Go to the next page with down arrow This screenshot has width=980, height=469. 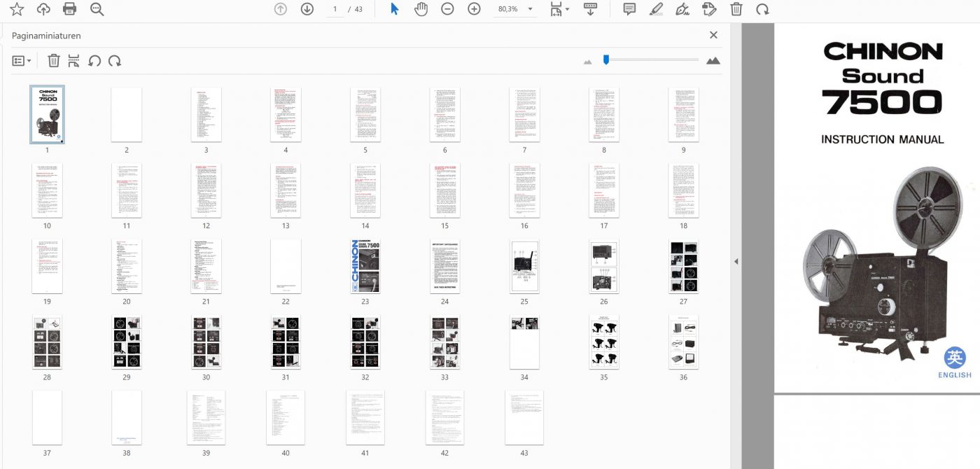(307, 9)
